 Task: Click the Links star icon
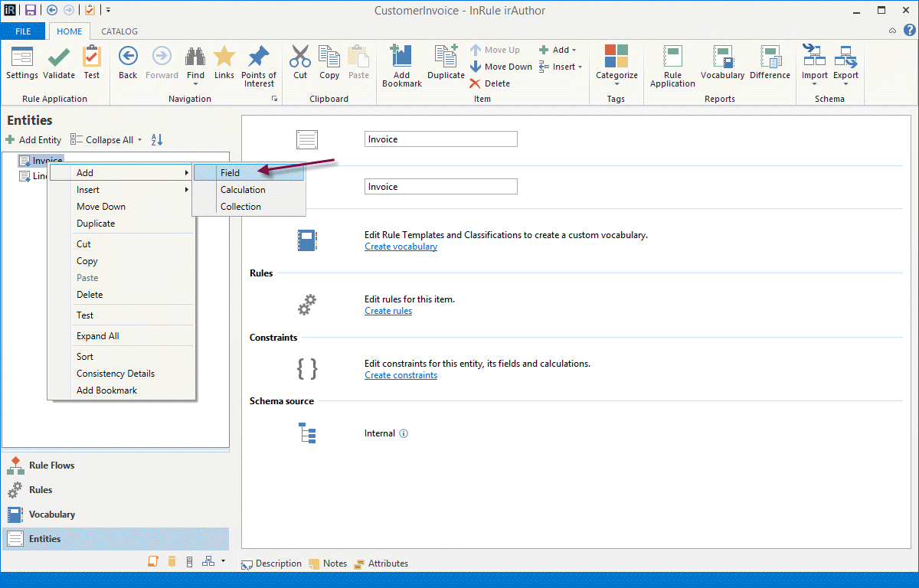(224, 57)
